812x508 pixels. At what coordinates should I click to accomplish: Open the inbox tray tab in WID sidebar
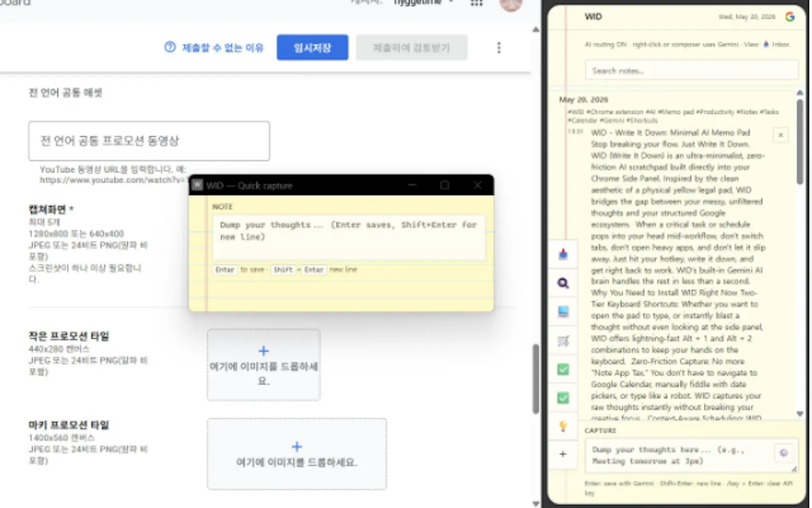(563, 254)
